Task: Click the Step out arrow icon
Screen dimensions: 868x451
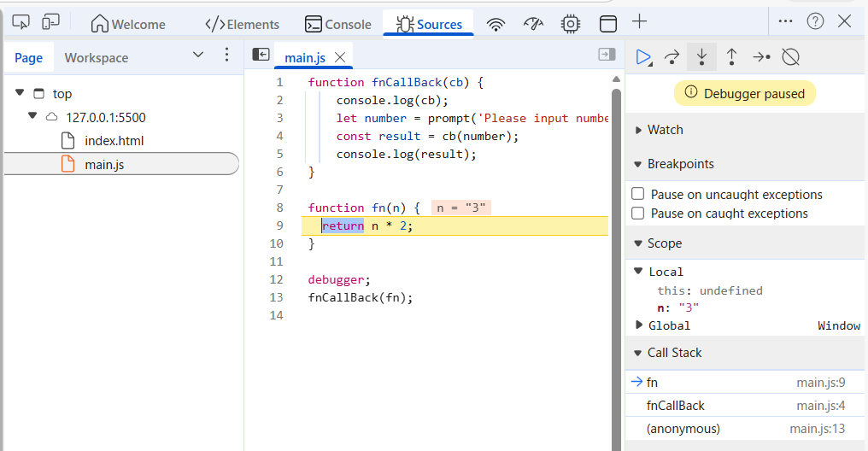Action: coord(731,57)
